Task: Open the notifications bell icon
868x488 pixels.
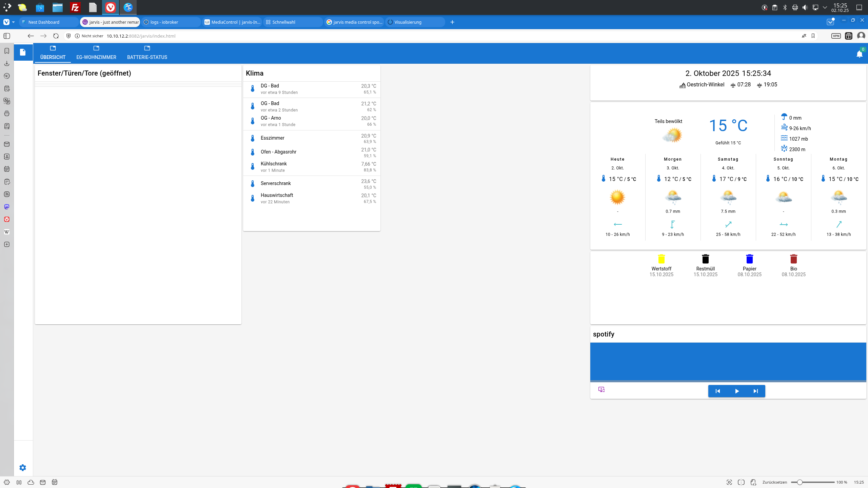Action: tap(859, 54)
